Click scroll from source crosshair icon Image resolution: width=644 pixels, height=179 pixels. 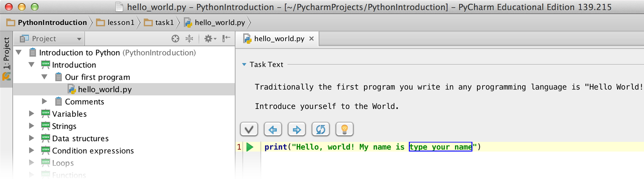coord(175,39)
